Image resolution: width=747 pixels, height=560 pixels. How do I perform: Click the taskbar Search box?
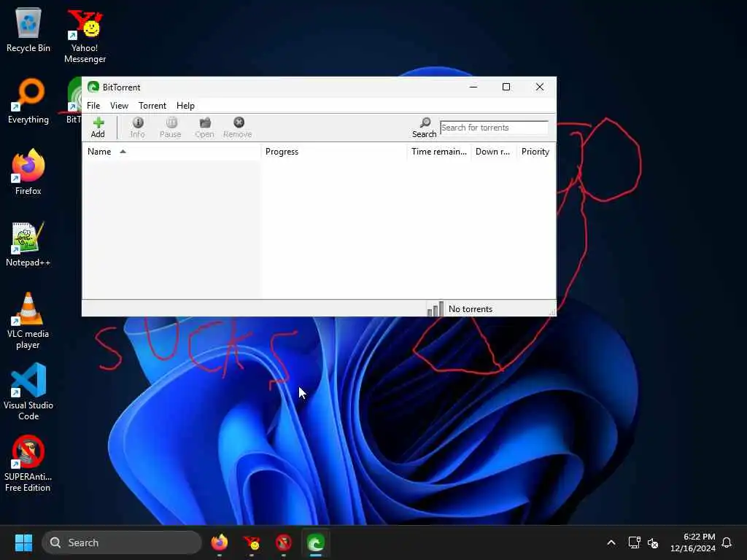click(x=122, y=542)
